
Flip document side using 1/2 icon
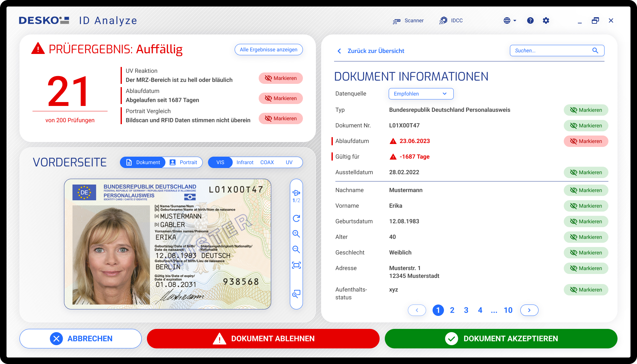296,193
